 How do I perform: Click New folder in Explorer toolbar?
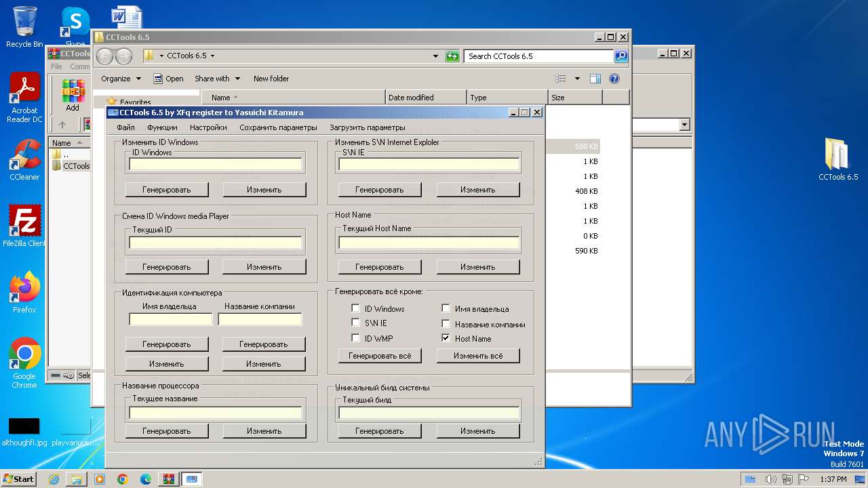click(271, 79)
